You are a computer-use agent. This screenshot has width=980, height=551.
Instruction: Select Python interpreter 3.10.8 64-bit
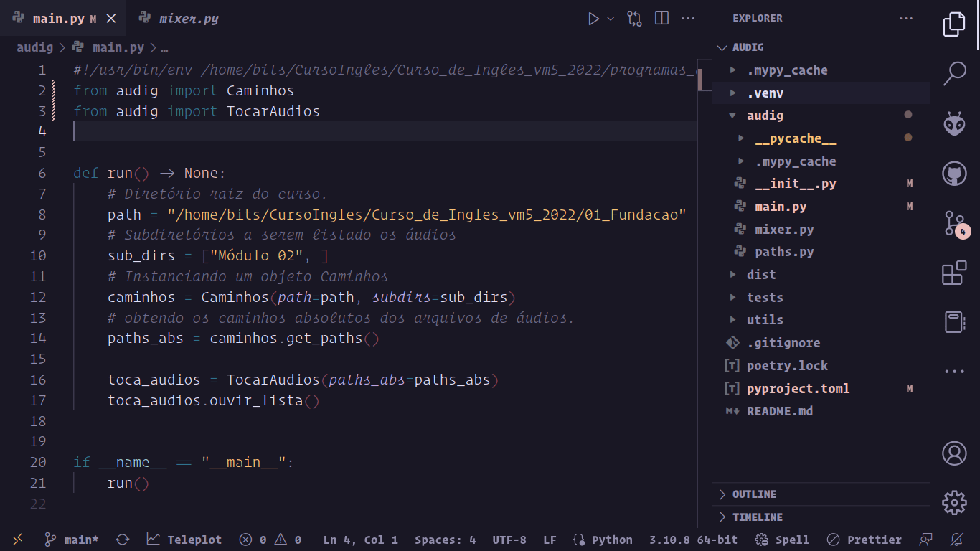click(693, 540)
